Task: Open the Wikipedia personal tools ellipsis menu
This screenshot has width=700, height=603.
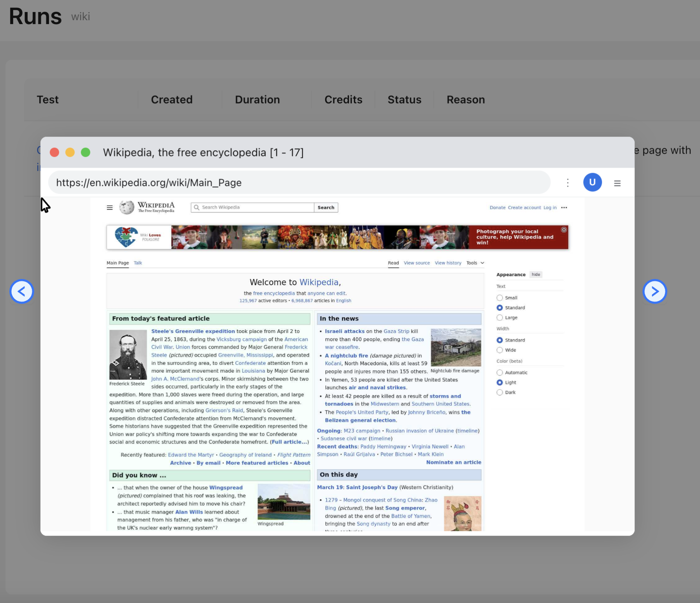Action: [x=564, y=208]
